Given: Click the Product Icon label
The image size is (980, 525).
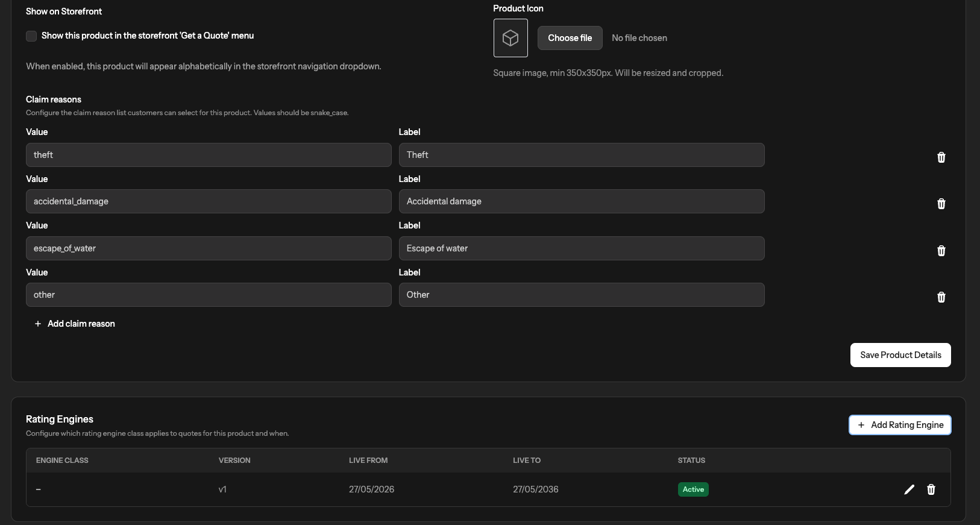Looking at the screenshot, I should [518, 8].
